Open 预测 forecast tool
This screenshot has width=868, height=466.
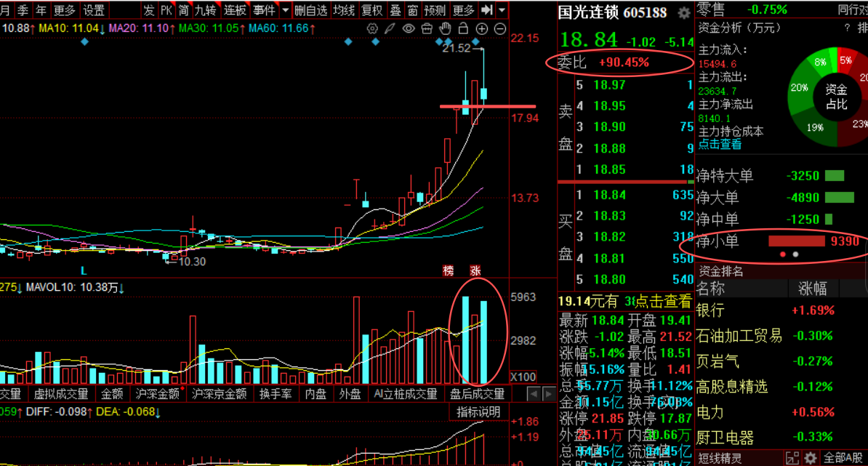pos(435,10)
